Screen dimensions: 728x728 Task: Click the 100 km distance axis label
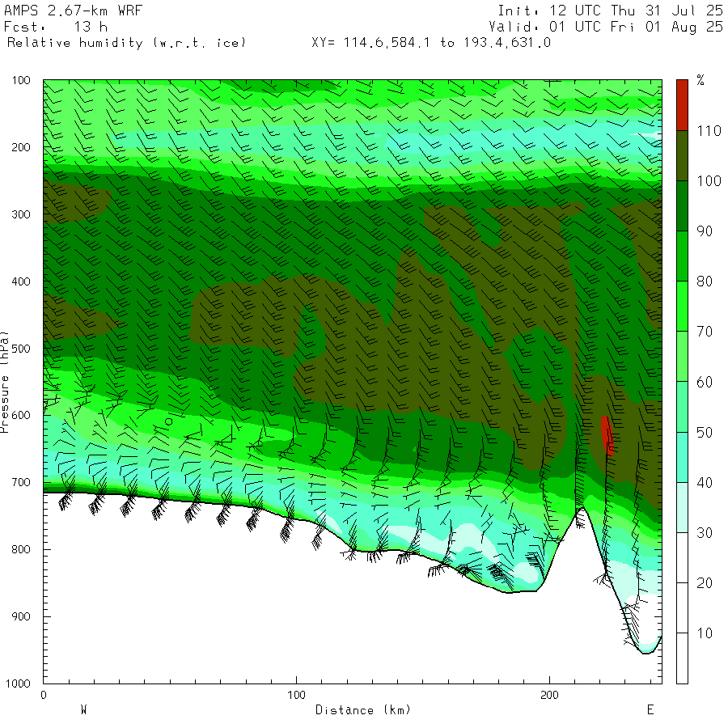pos(296,695)
